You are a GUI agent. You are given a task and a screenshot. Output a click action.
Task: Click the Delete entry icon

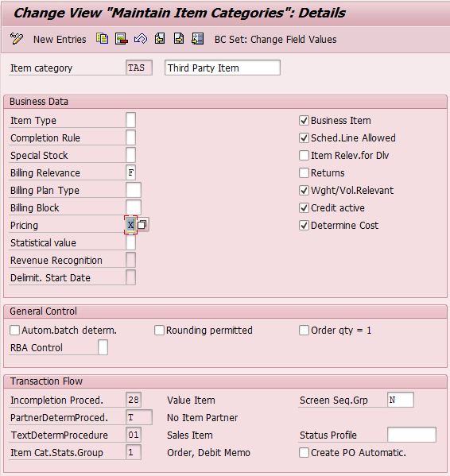(x=121, y=39)
